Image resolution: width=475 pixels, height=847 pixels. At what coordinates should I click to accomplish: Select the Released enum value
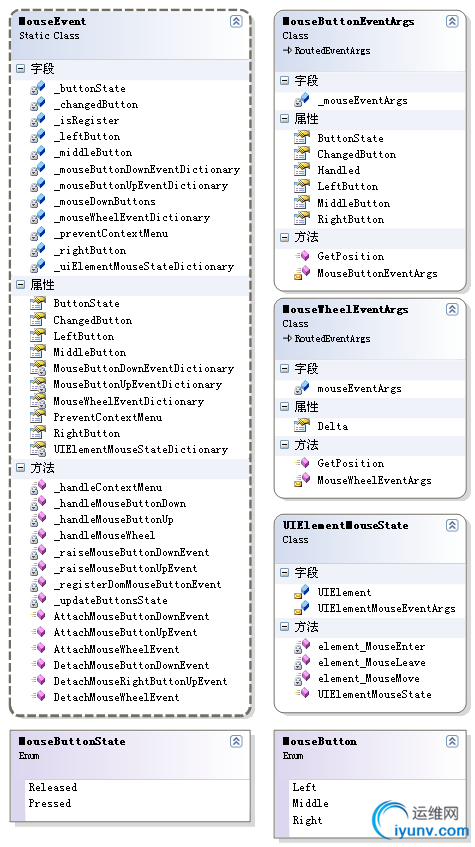pyautogui.click(x=52, y=787)
